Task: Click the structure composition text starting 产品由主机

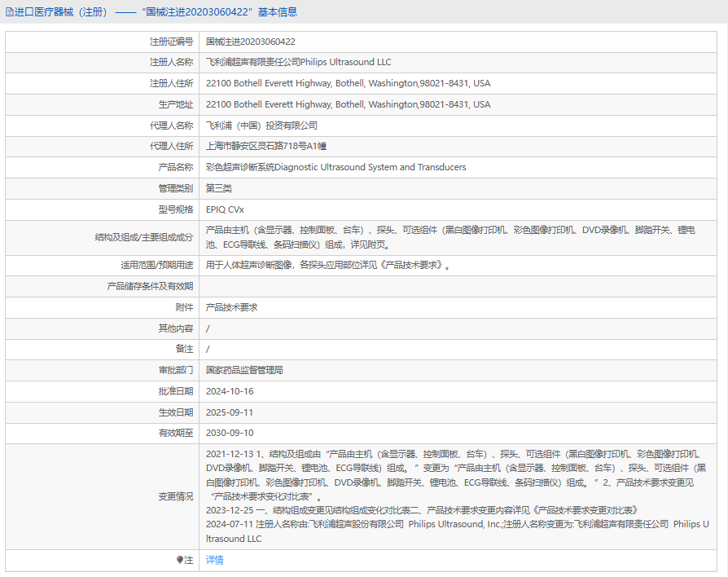Action: click(450, 237)
